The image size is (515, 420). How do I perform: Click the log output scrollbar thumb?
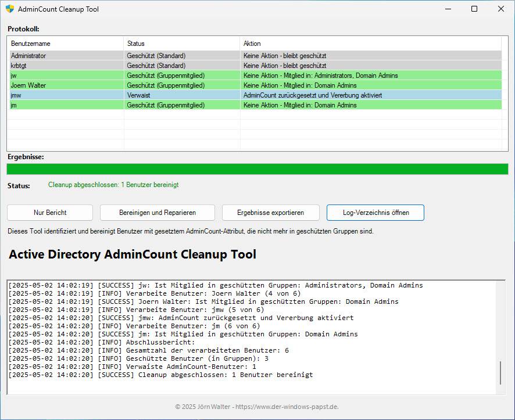tap(500, 372)
